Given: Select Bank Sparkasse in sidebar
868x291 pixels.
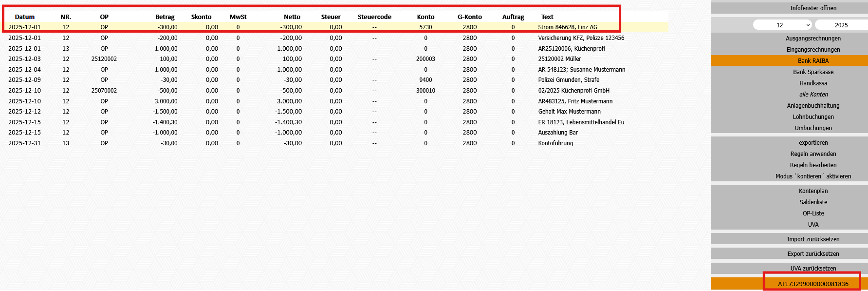Looking at the screenshot, I should (813, 72).
